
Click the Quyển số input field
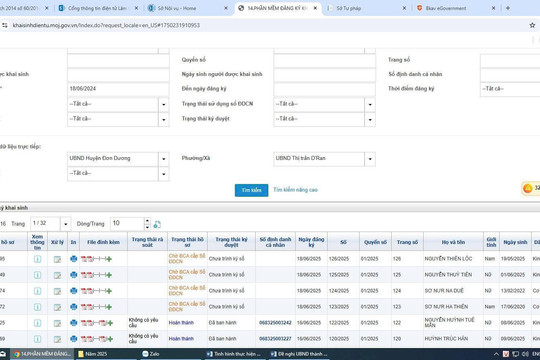324,60
